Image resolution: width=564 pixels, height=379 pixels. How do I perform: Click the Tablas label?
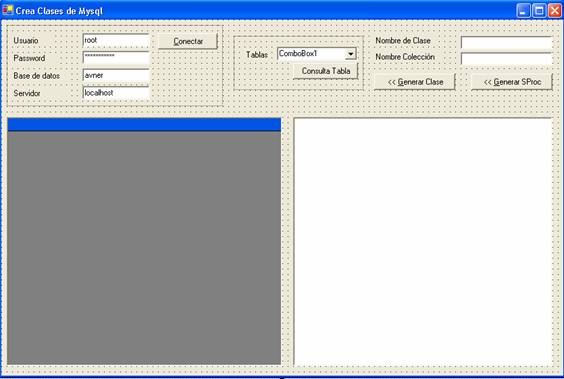click(x=257, y=55)
